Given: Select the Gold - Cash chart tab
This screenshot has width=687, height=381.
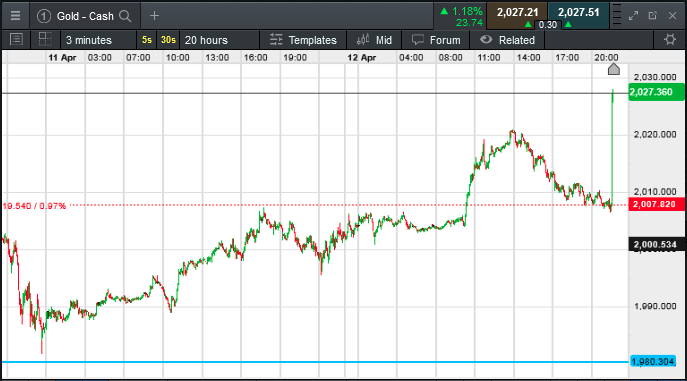Looking at the screenshot, I should click(x=85, y=16).
